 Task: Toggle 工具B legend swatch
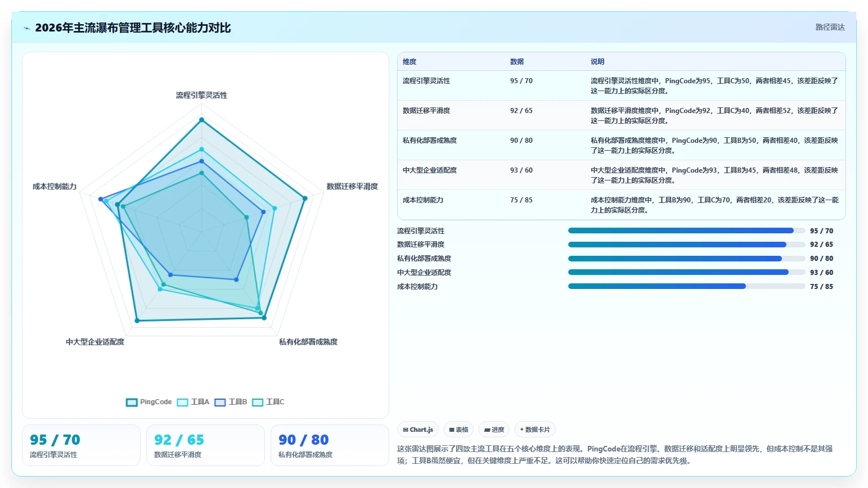(x=220, y=402)
